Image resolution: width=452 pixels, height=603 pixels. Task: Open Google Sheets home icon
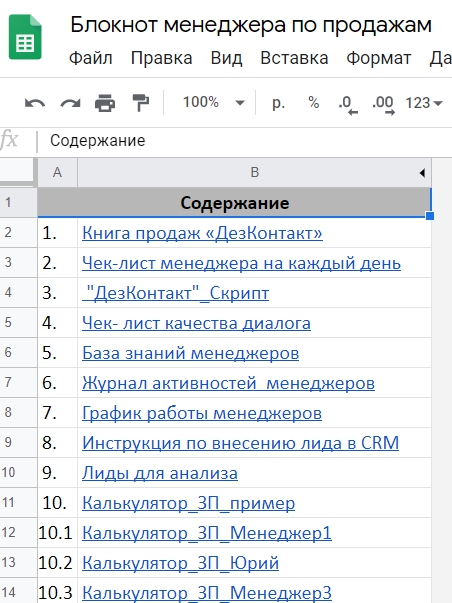[x=25, y=37]
